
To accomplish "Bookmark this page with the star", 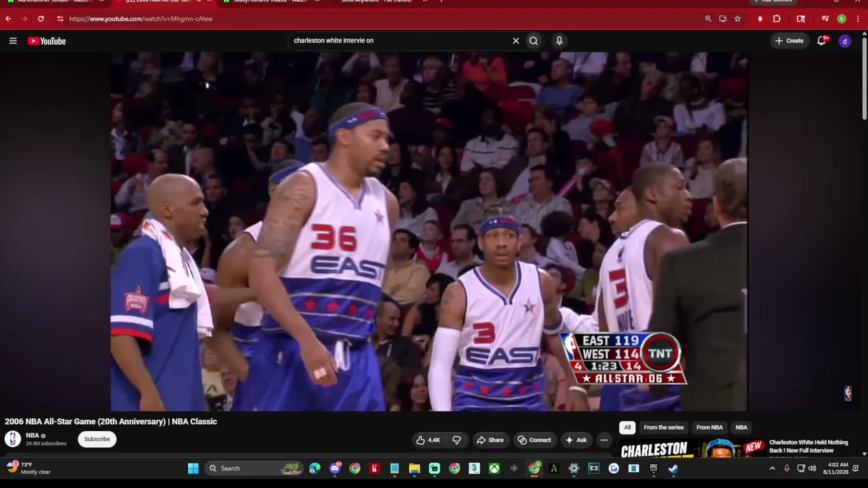I will [x=738, y=19].
